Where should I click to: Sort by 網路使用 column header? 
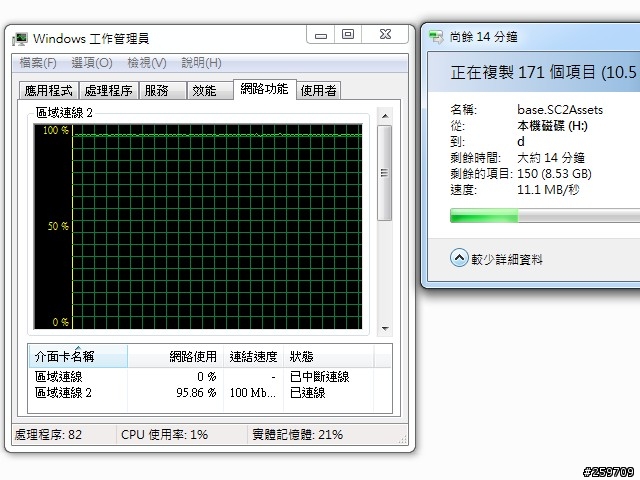176,356
